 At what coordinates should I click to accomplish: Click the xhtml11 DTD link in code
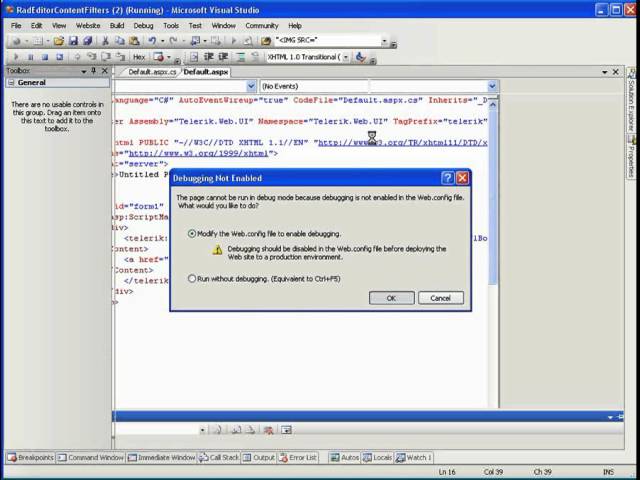[x=402, y=143]
